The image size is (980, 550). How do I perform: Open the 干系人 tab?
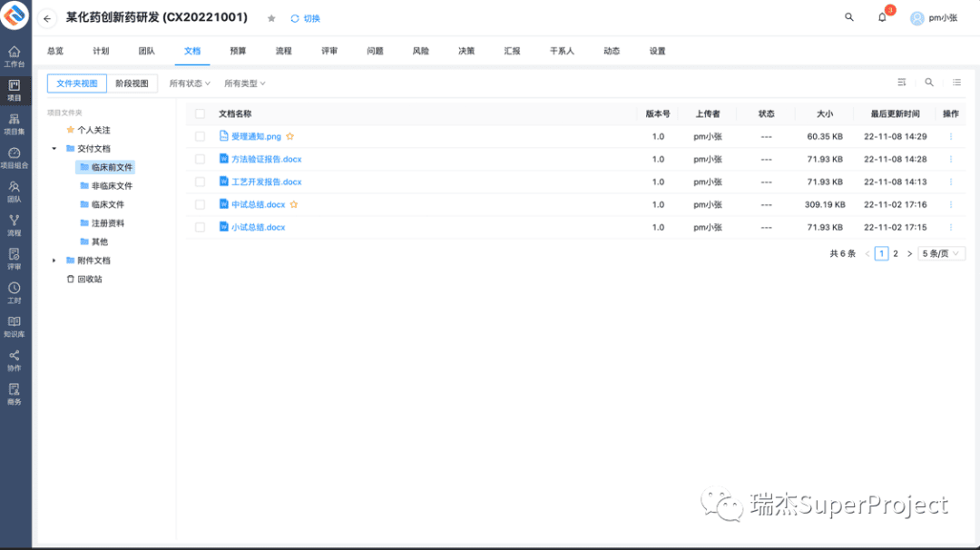coord(562,51)
